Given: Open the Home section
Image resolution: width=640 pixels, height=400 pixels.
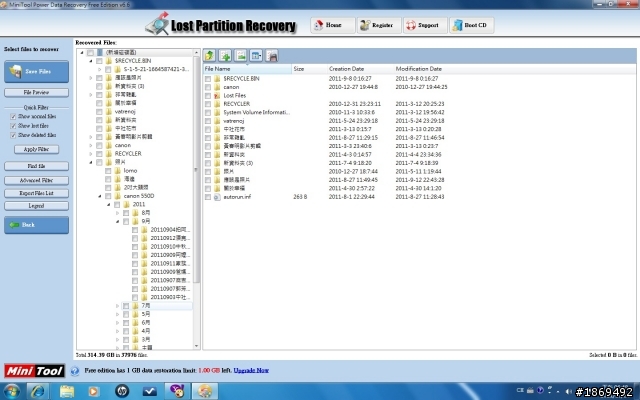Looking at the screenshot, I should [333, 25].
